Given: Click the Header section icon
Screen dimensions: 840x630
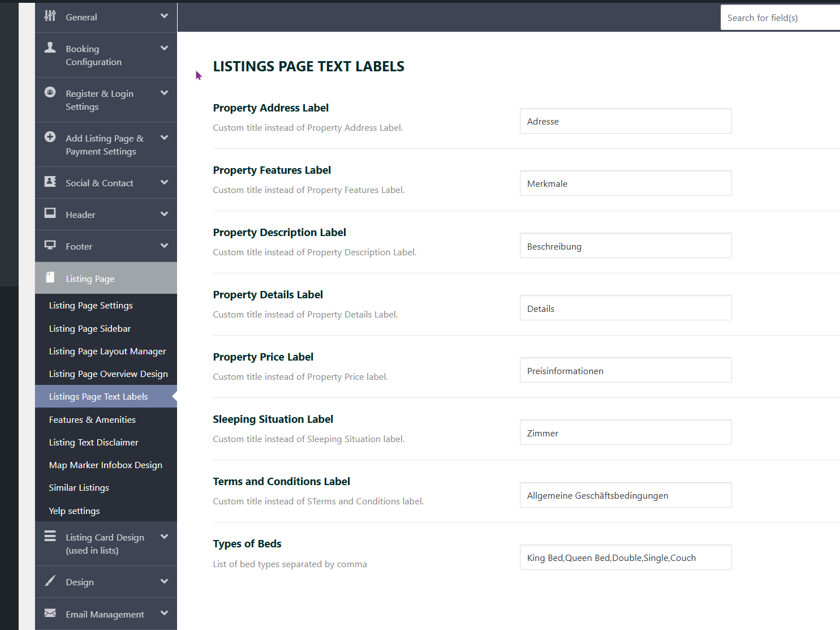Looking at the screenshot, I should tap(50, 213).
